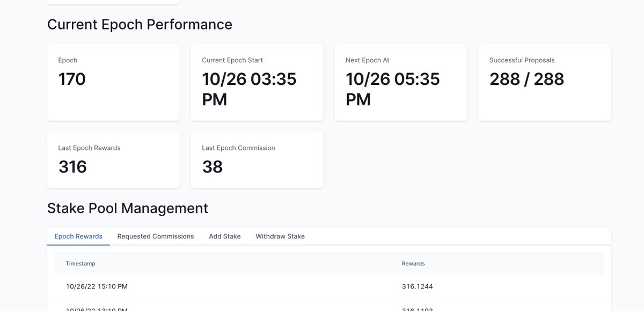Click the Epoch card label
This screenshot has height=311, width=644.
pyautogui.click(x=68, y=60)
